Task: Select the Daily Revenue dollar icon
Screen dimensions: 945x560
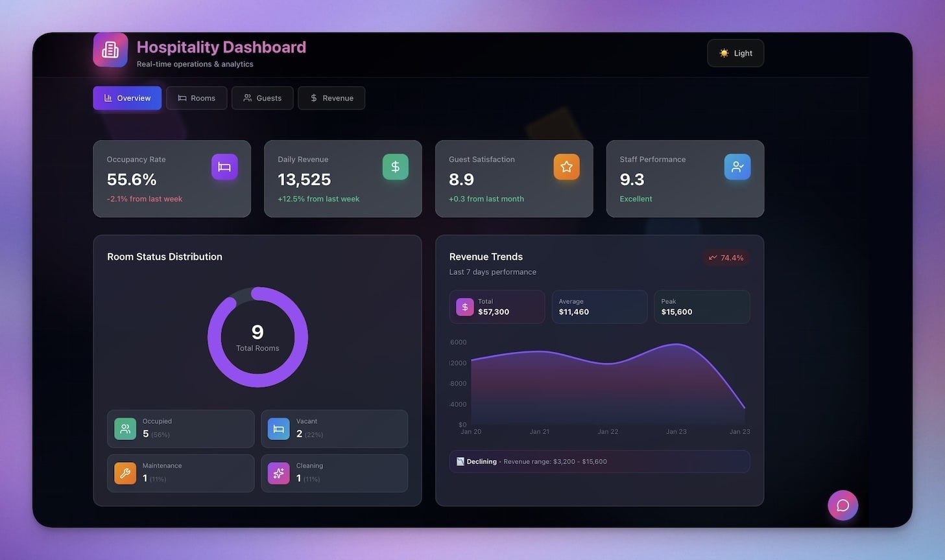Action: (x=395, y=167)
